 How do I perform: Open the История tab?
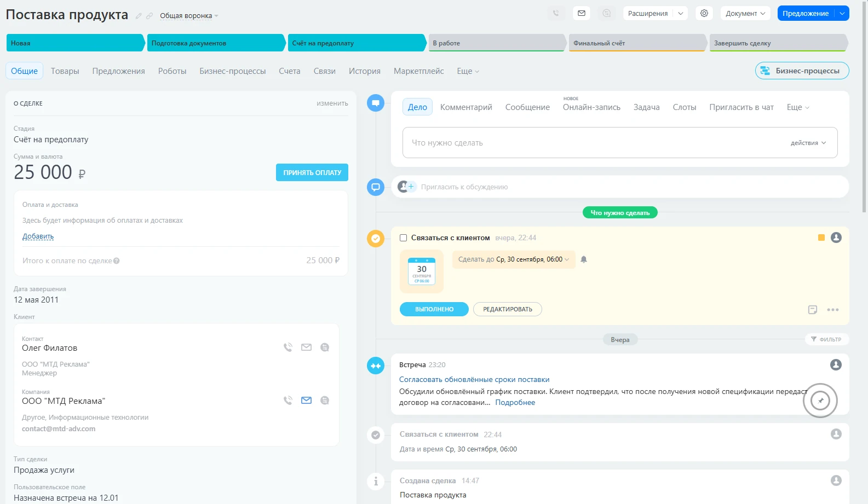pos(365,71)
